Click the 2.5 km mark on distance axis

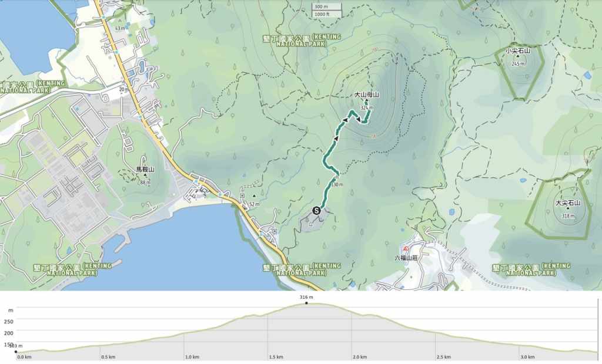click(443, 356)
